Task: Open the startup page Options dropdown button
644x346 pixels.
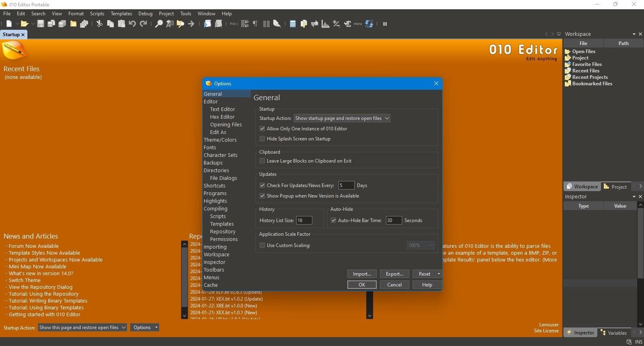Action: [144, 327]
